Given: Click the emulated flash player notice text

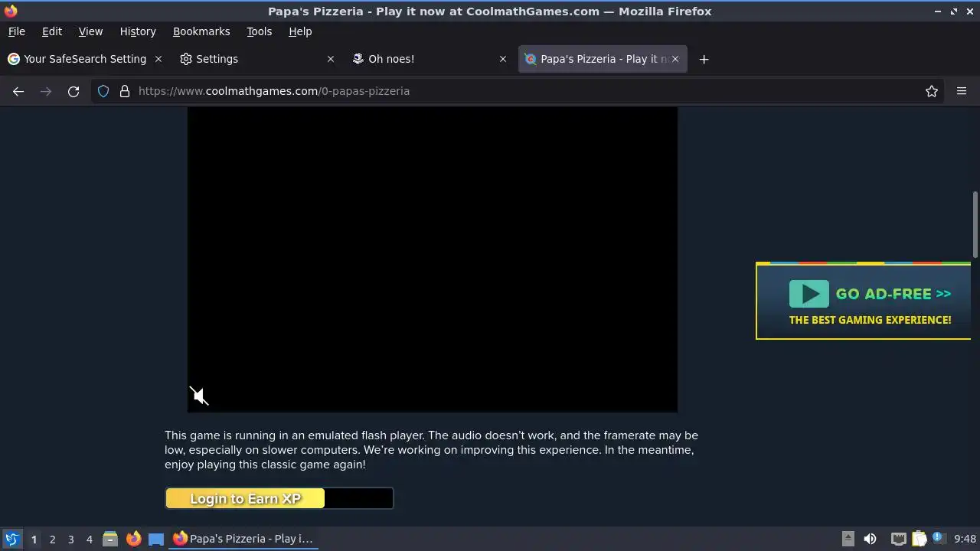Looking at the screenshot, I should point(431,449).
